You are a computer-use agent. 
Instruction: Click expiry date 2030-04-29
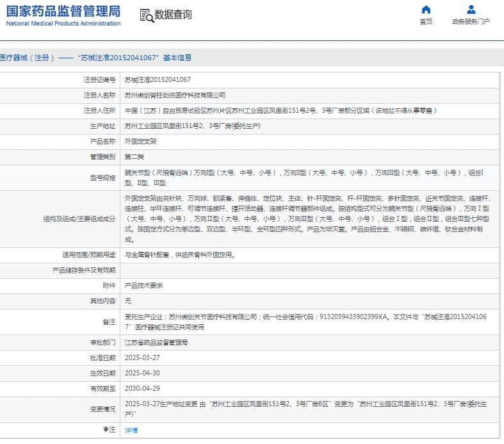(142, 389)
